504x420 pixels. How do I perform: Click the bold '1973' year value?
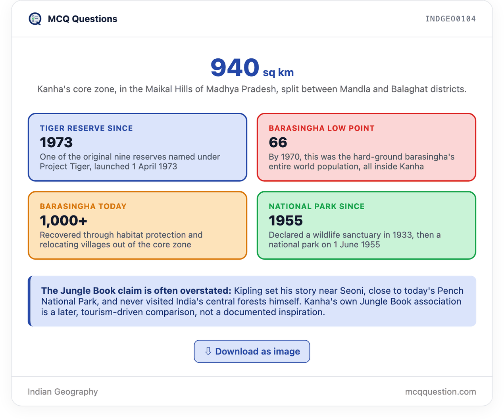(x=56, y=143)
